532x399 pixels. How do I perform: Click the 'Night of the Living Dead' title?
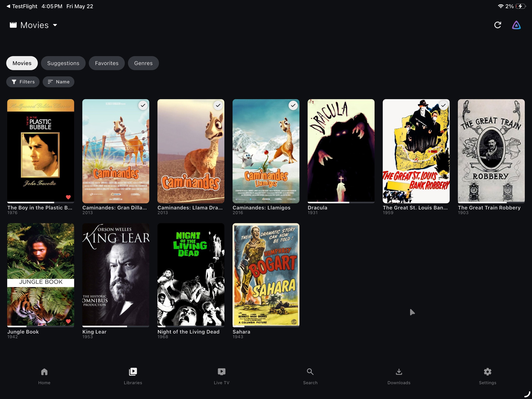(x=188, y=332)
